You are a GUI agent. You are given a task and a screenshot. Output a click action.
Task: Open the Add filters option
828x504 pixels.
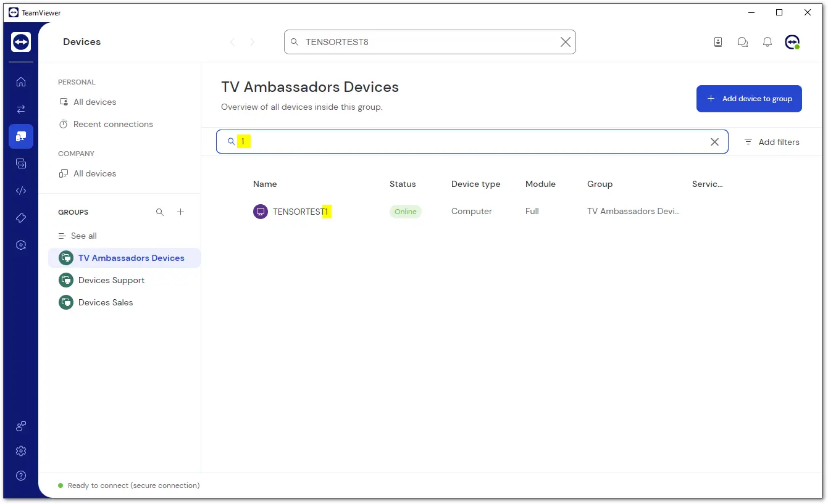point(772,142)
